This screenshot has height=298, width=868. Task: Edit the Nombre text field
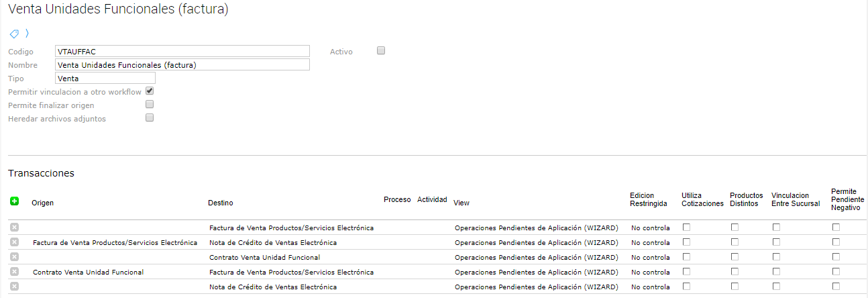pyautogui.click(x=182, y=64)
